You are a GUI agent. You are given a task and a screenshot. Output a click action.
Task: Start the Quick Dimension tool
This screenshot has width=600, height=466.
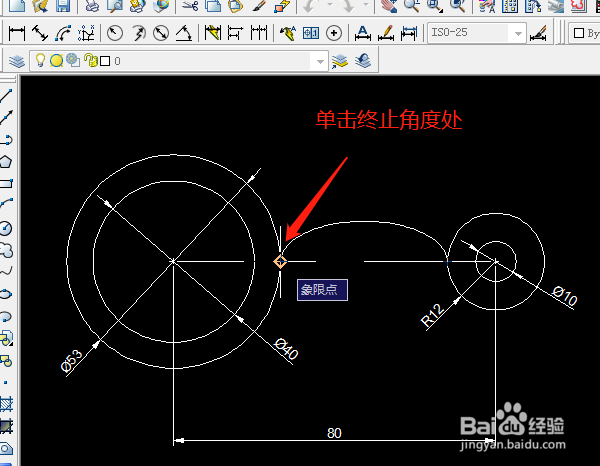point(213,33)
